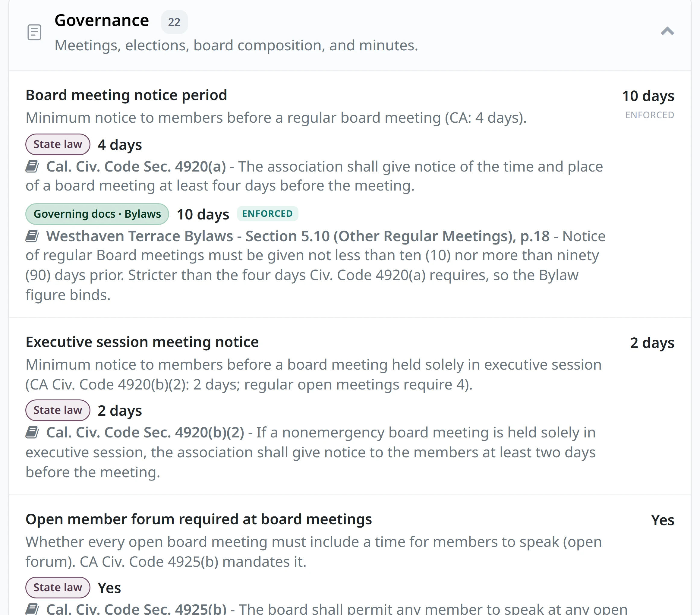The width and height of the screenshot is (700, 615).
Task: Click green ENFORCED badge next to 10 days
Action: tap(267, 214)
